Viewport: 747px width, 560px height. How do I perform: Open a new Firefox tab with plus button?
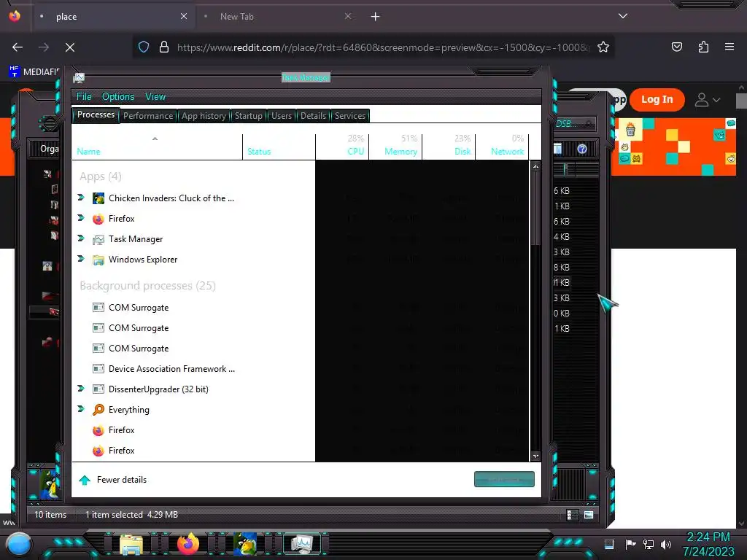pos(376,17)
